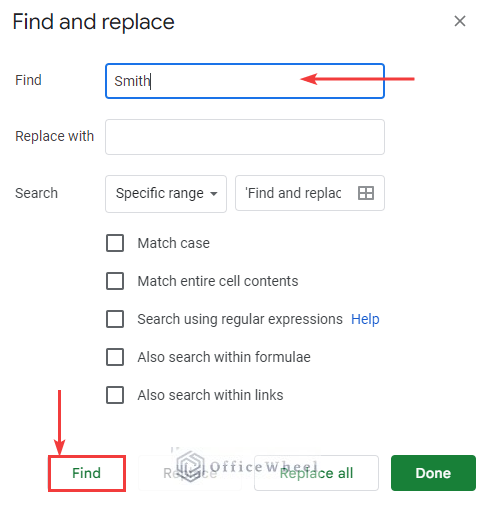Focus the Find field containing Smith

pos(245,81)
